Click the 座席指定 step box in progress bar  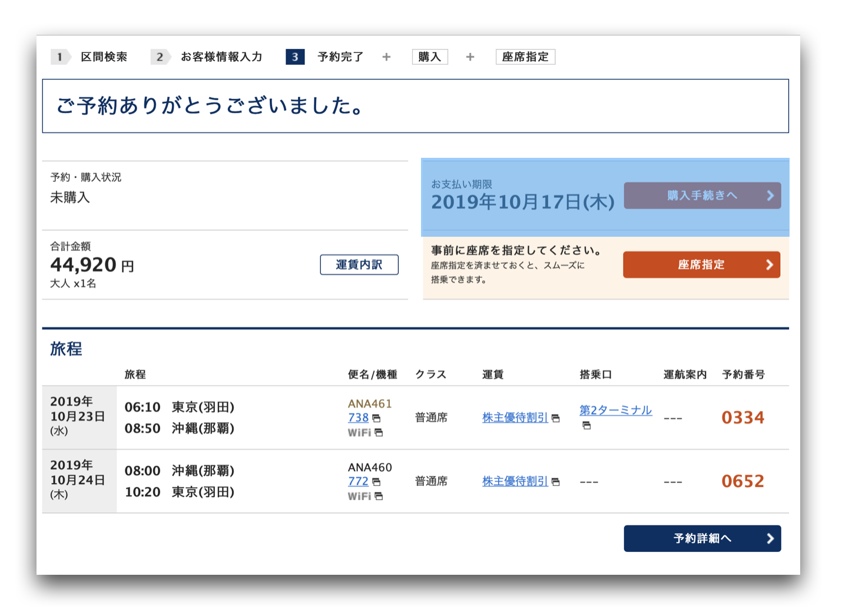coord(525,57)
